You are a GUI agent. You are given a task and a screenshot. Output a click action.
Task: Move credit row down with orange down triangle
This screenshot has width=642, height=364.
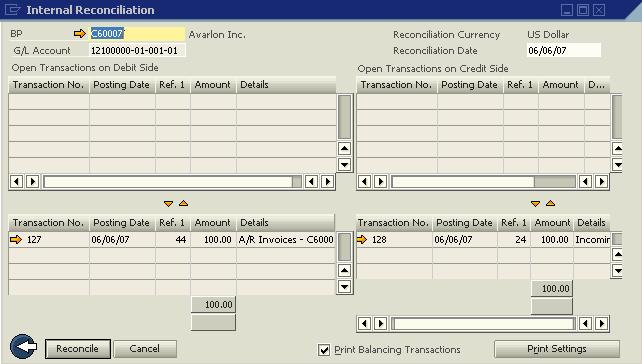[x=535, y=203]
